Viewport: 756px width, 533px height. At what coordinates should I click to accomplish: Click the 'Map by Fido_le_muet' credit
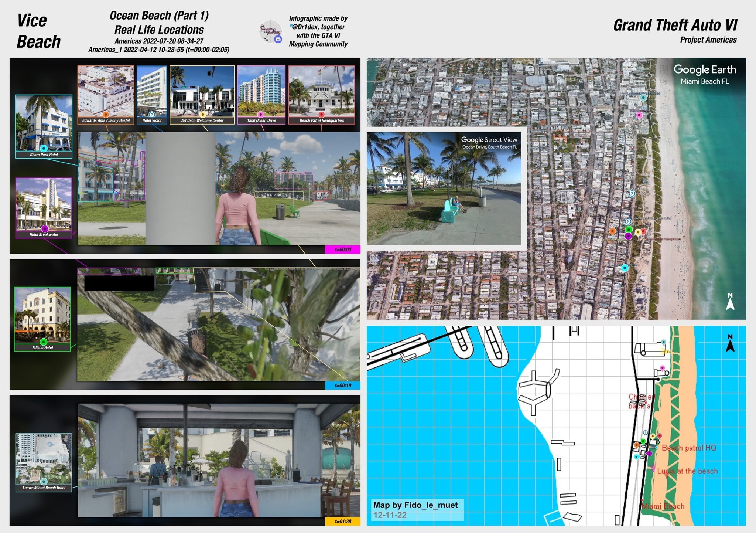click(x=415, y=505)
